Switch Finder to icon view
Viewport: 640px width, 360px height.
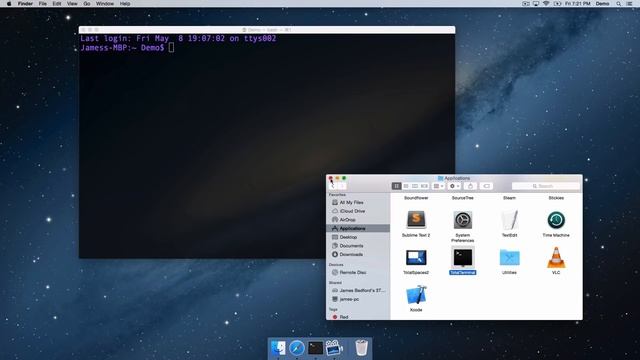tap(396, 186)
